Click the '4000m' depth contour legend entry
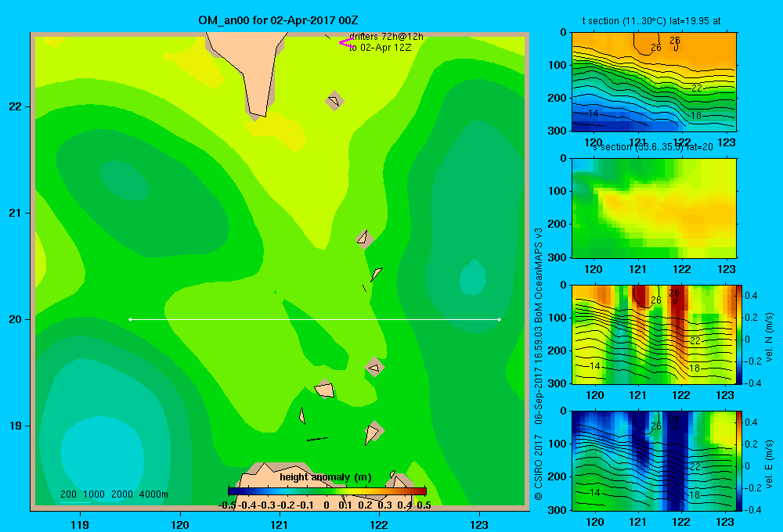The height and width of the screenshot is (532, 783). tap(153, 494)
